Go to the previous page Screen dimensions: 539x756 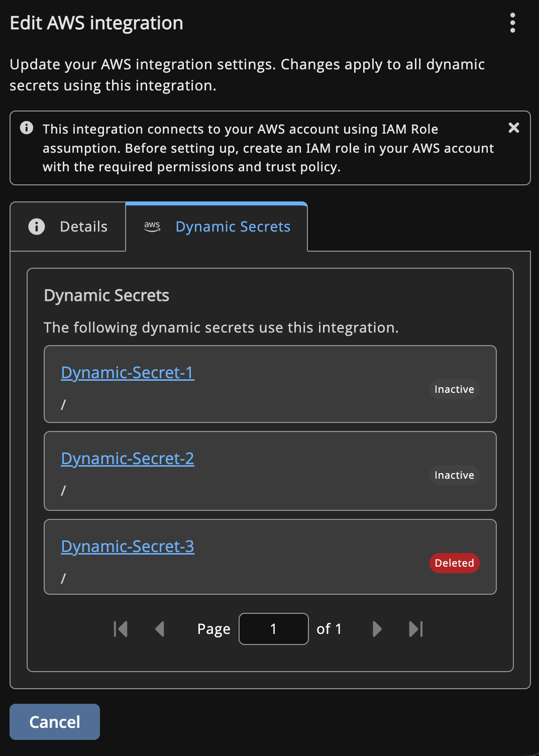[160, 629]
